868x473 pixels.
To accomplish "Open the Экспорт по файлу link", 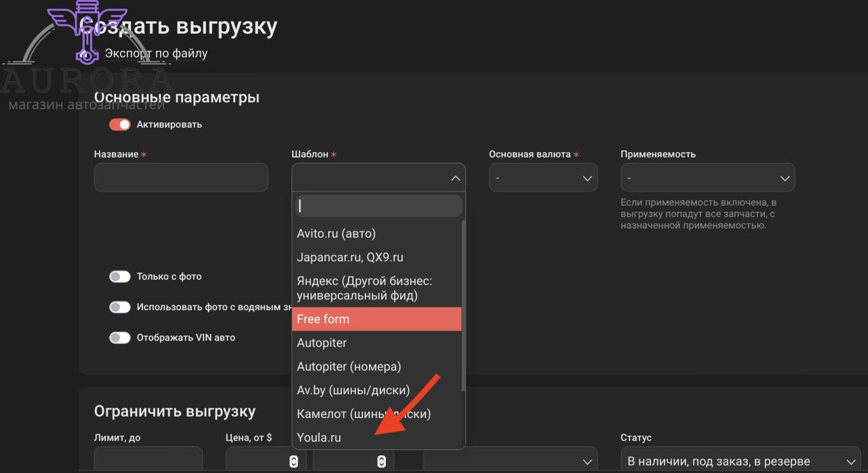I will (156, 54).
